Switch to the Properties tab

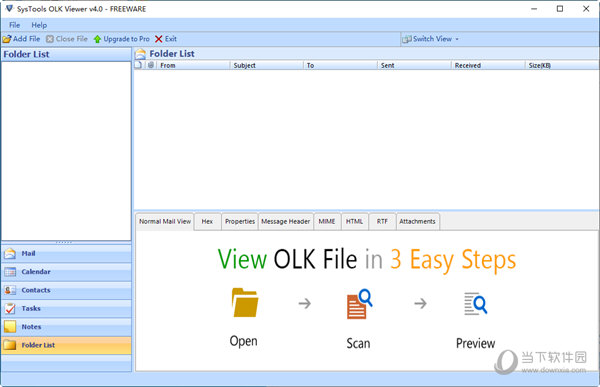pos(240,221)
